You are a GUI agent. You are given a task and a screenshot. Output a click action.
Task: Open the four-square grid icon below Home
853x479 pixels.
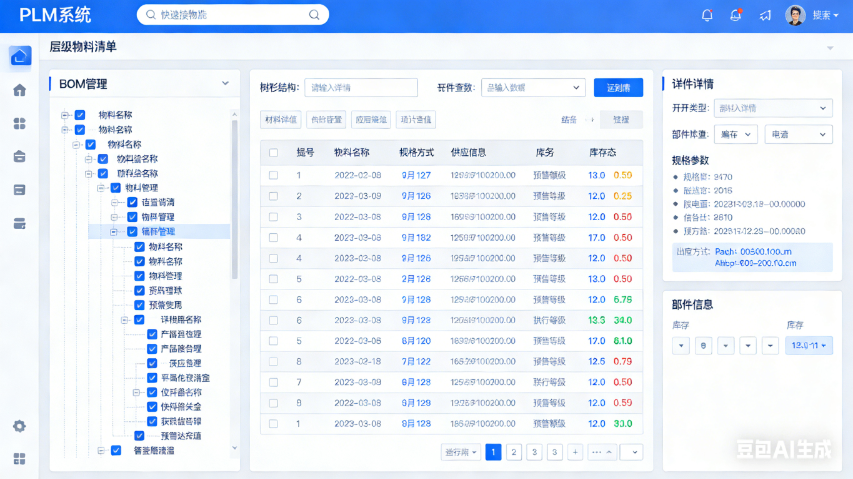pos(20,124)
